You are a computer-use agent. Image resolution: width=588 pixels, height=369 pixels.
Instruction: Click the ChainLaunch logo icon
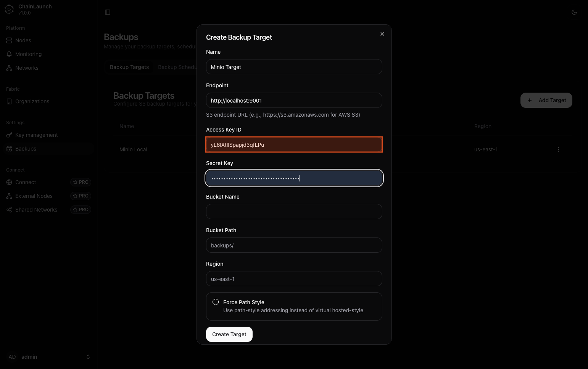(x=9, y=10)
